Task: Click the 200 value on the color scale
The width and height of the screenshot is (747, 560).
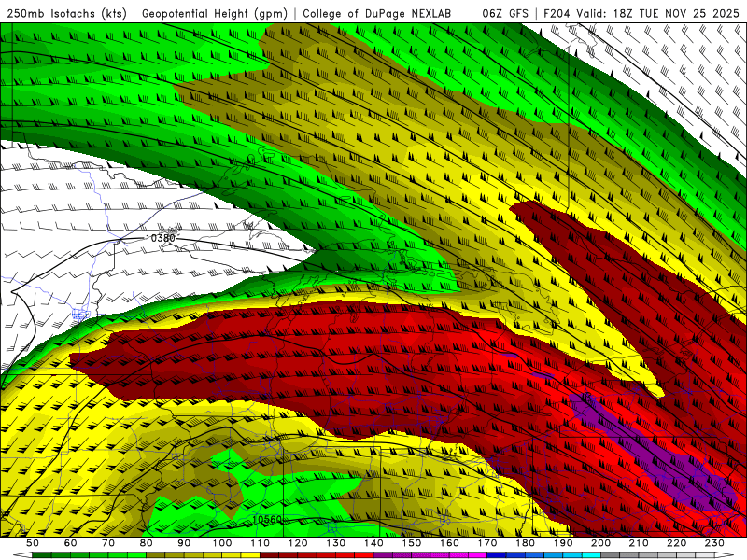Action: tap(600, 543)
